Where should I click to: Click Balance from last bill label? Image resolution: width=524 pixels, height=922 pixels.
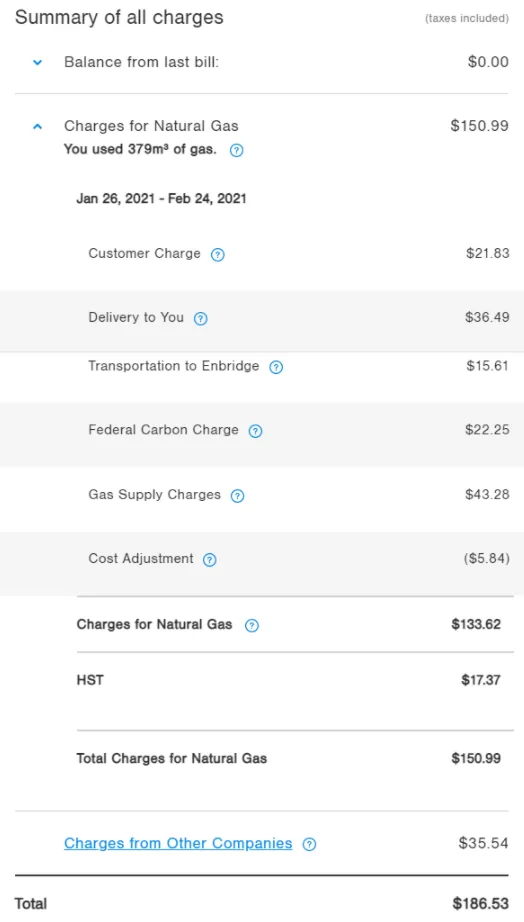tap(141, 62)
